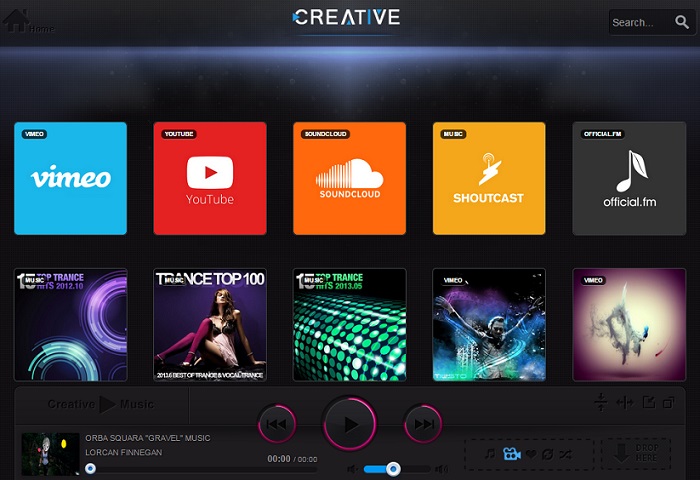The width and height of the screenshot is (700, 480).
Task: Start playback with Play button
Action: [x=350, y=424]
